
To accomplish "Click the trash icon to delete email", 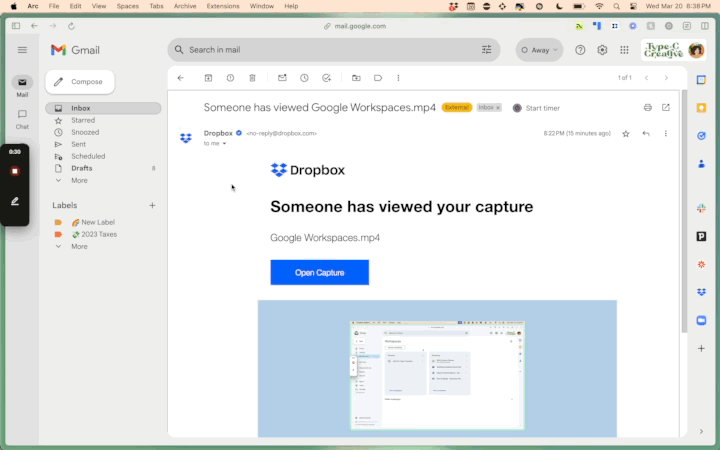I will [252, 77].
